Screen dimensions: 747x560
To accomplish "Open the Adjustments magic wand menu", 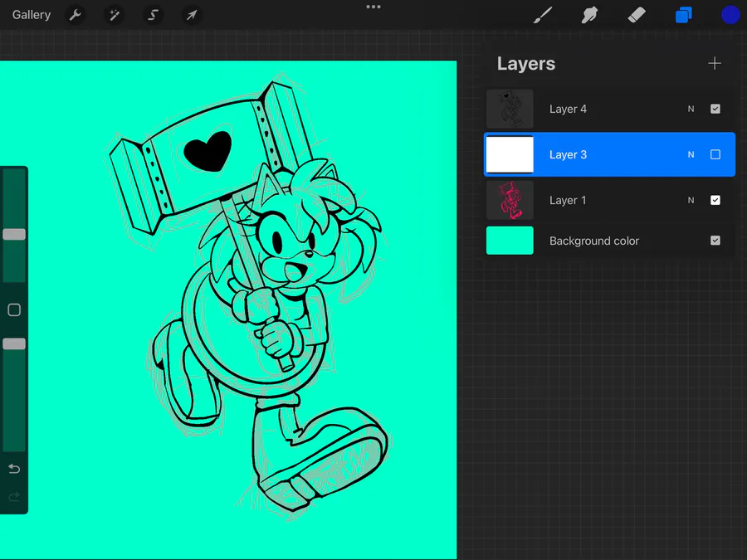I will pyautogui.click(x=115, y=15).
